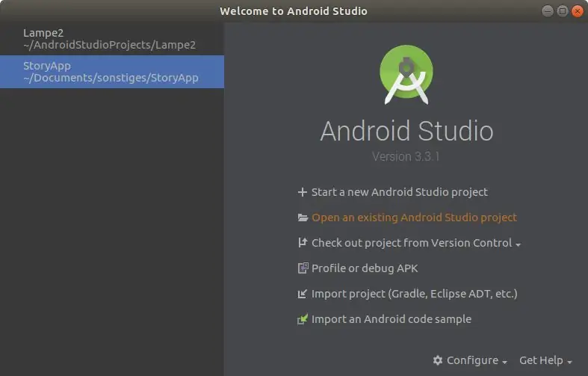Close the Welcome to Android Studio window
Screen dimensions: 588x376
(x=578, y=11)
